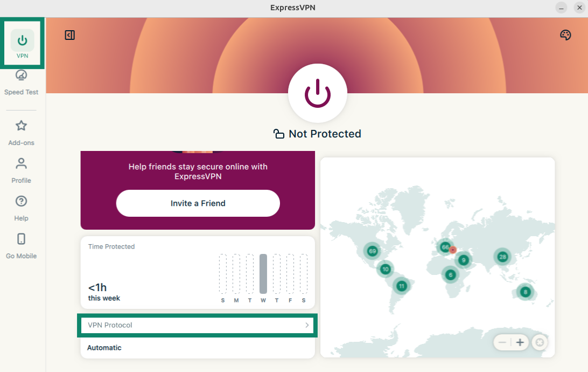Recenter the map with locate icon

(540, 342)
